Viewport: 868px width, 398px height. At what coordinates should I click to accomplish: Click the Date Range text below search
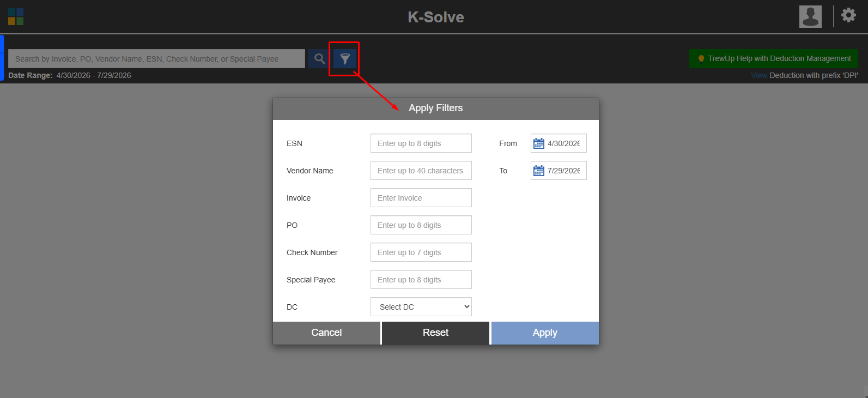point(70,75)
